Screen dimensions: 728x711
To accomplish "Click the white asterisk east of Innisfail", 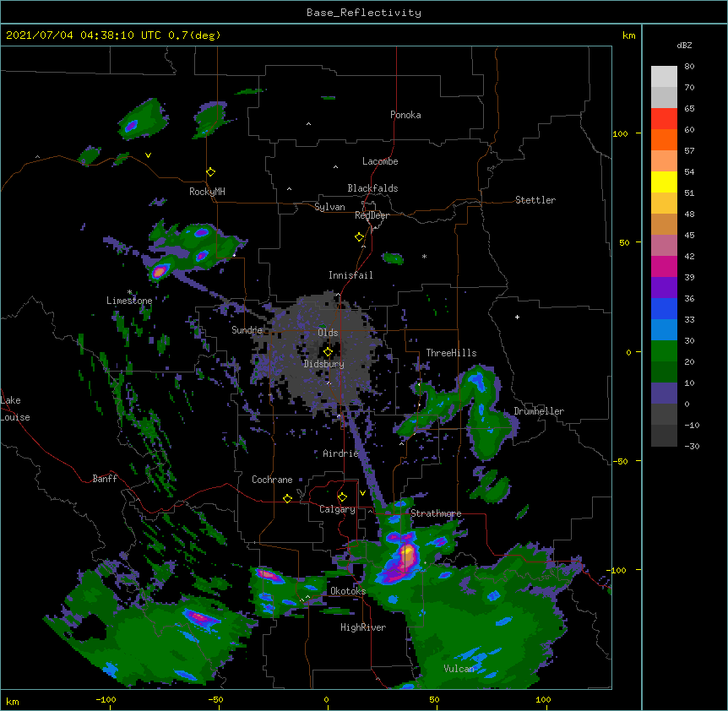I will tap(424, 256).
